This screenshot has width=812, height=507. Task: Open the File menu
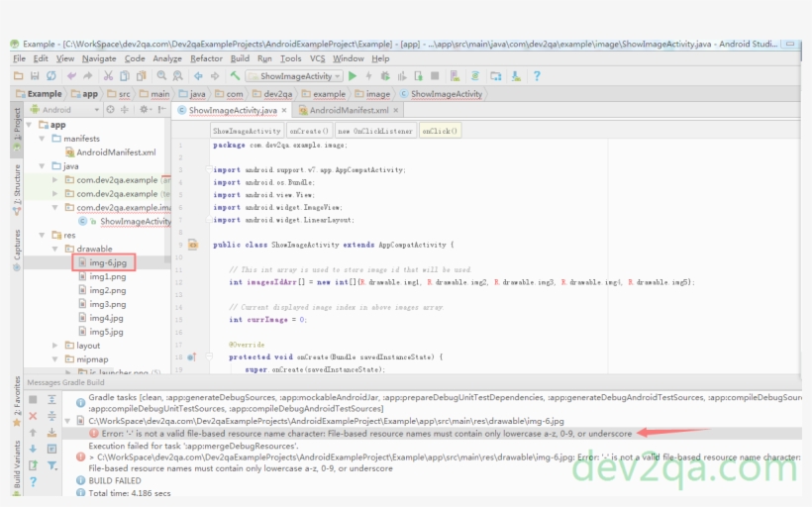coord(19,58)
